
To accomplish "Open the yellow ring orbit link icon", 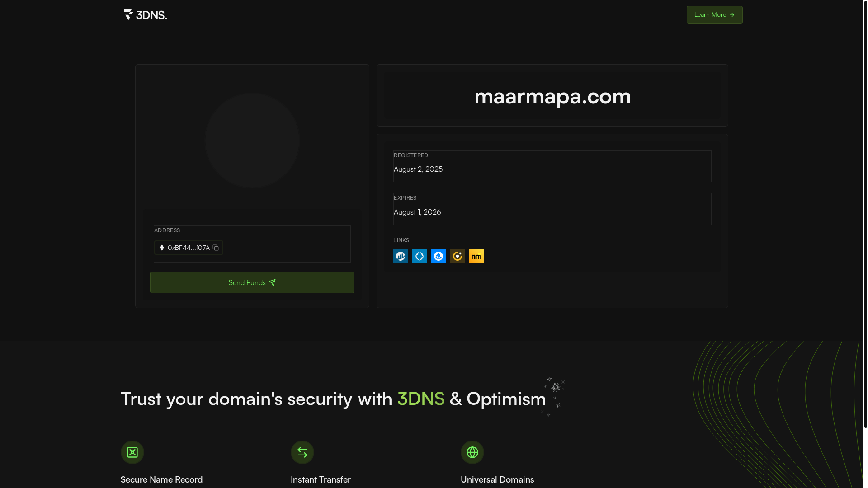I will point(458,256).
